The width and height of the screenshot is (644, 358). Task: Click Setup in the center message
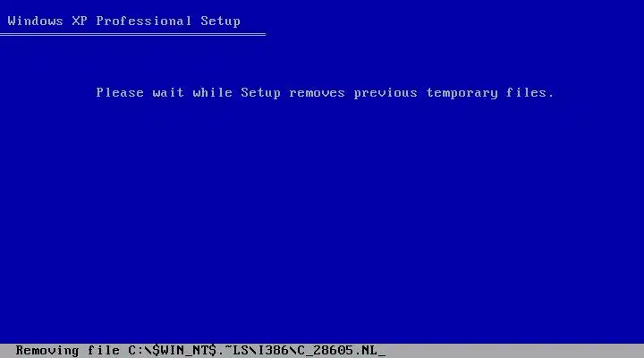(x=261, y=93)
